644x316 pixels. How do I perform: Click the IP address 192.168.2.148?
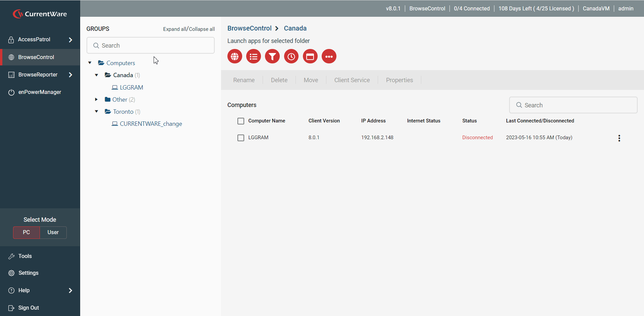pos(377,138)
